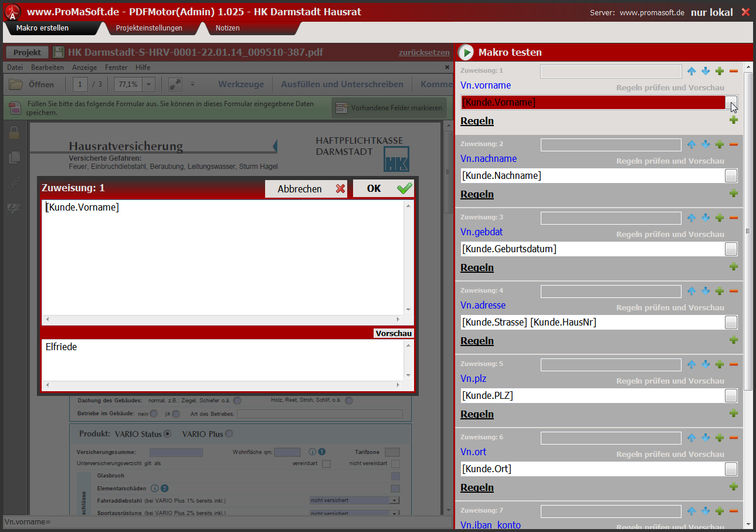Viewport: 756px width, 532px height.
Task: Click the green plus in the Zuweisung 3 header
Action: [720, 218]
